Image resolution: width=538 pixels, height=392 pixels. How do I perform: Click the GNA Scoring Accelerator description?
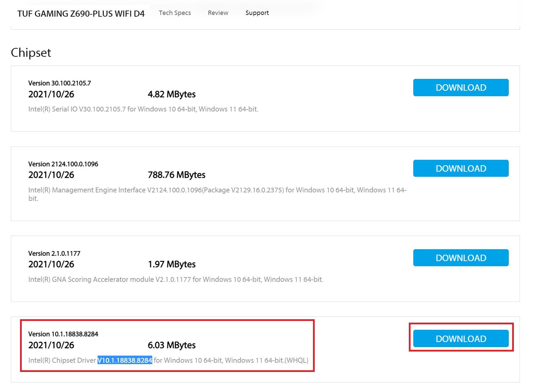click(176, 279)
